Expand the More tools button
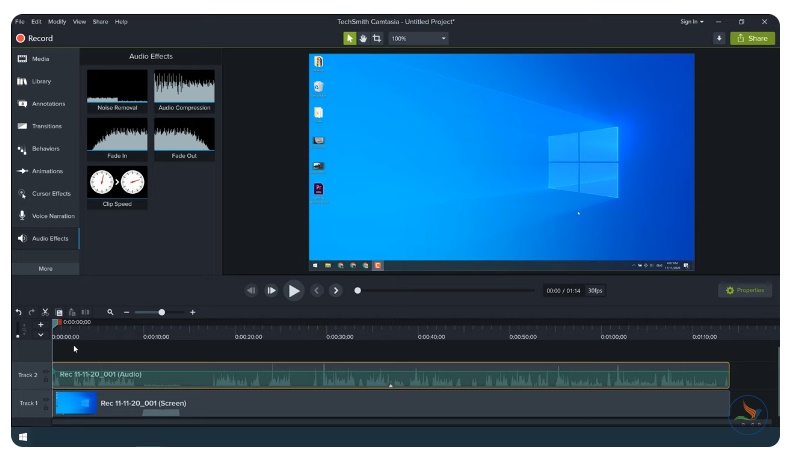 [x=45, y=269]
